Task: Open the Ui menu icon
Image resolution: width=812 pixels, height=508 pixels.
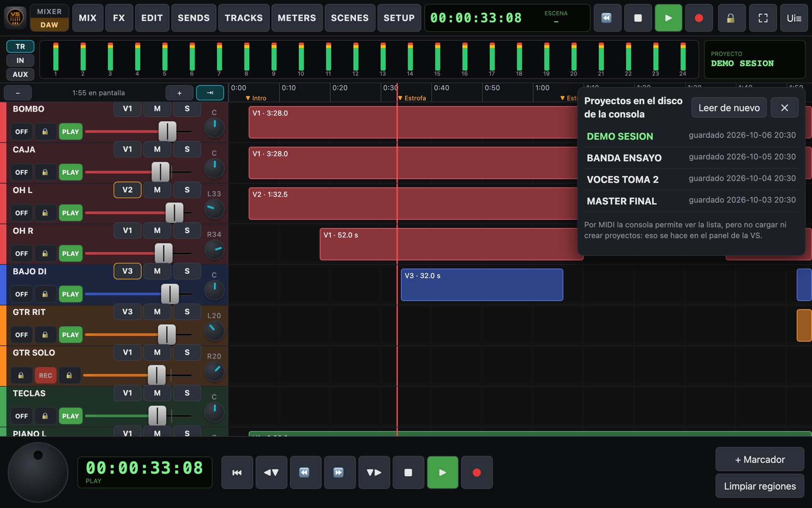Action: coord(794,18)
